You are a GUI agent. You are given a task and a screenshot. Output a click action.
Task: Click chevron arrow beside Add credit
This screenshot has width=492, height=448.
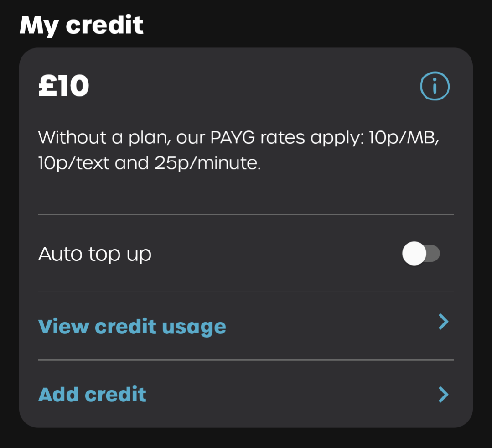click(443, 395)
